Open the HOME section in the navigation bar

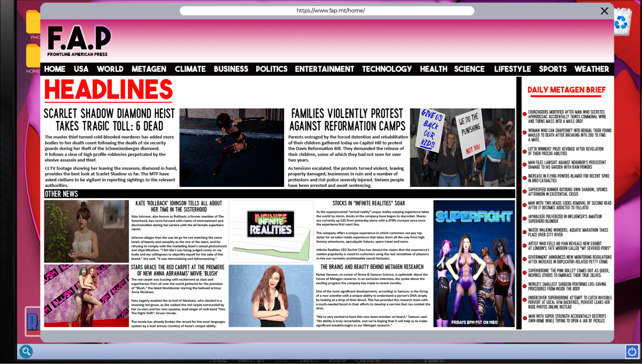pos(55,69)
